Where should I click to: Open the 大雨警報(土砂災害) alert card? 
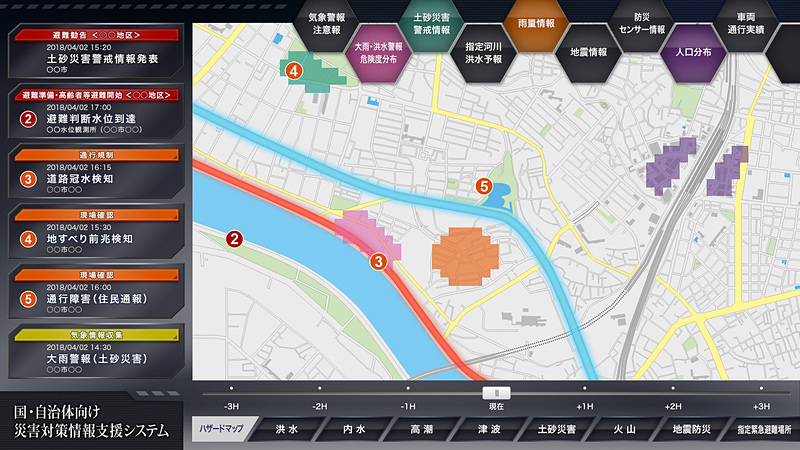(96, 352)
